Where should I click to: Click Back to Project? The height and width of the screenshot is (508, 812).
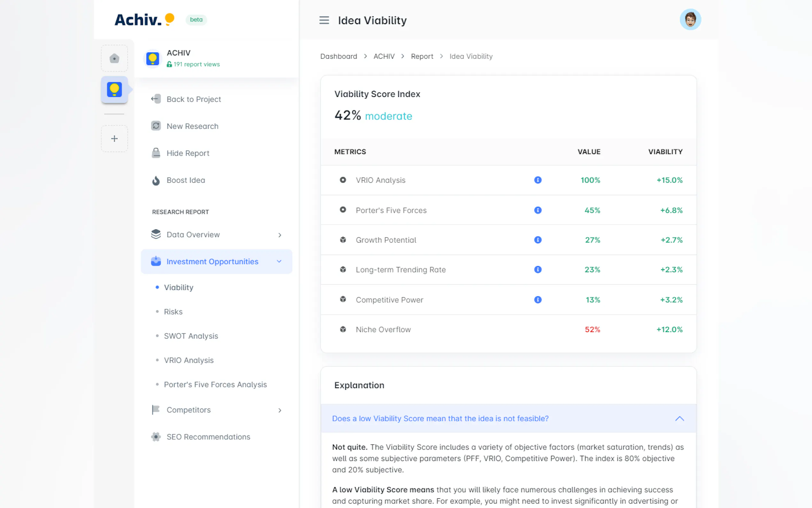tap(193, 99)
